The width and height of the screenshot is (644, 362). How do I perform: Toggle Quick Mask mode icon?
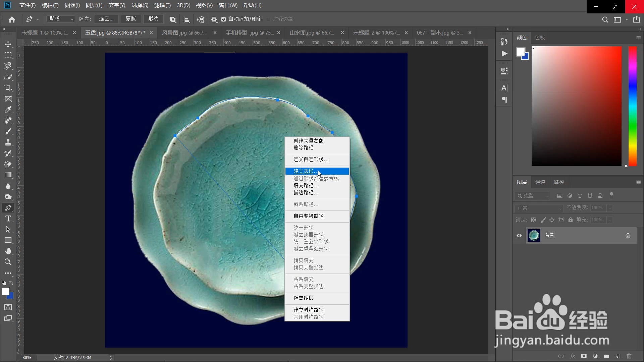(8, 307)
